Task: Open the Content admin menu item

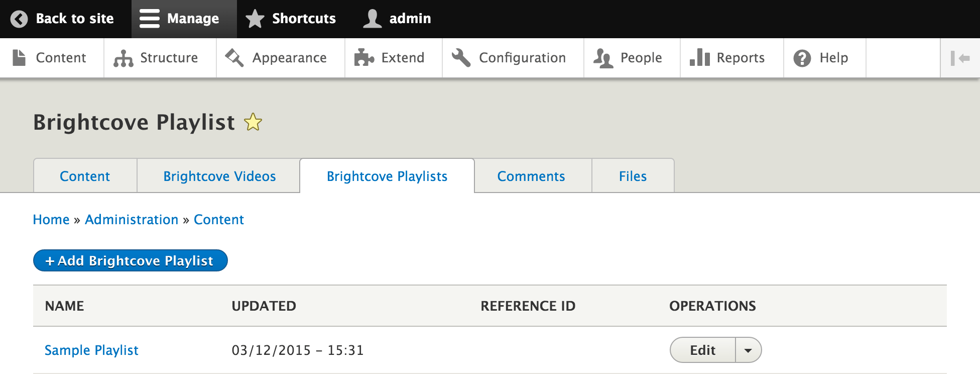Action: coord(52,58)
